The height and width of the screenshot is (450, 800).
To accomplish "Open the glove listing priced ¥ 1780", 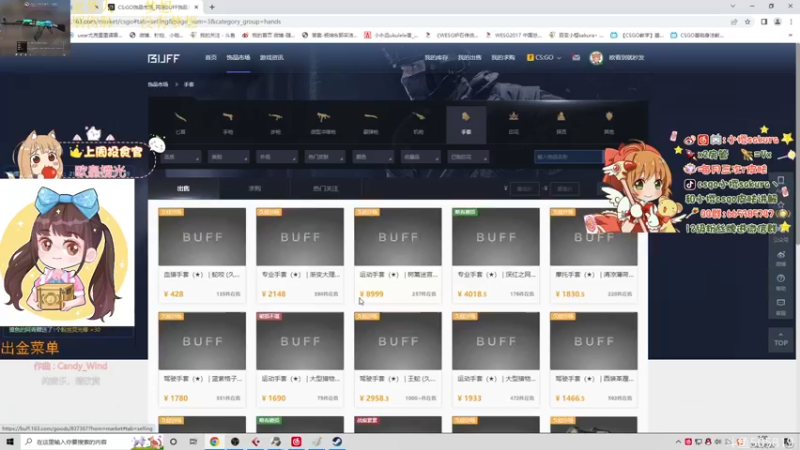I will [x=202, y=359].
